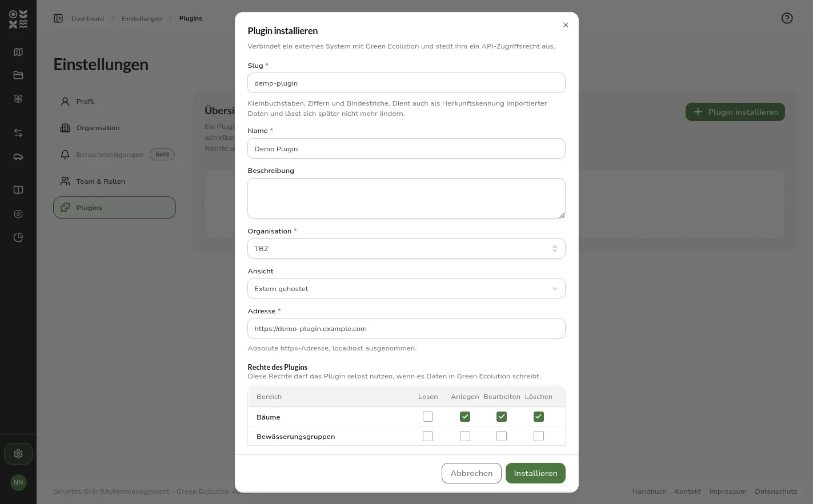813x504 pixels.
Task: Close the Plugin installieren dialog
Action: pyautogui.click(x=566, y=25)
